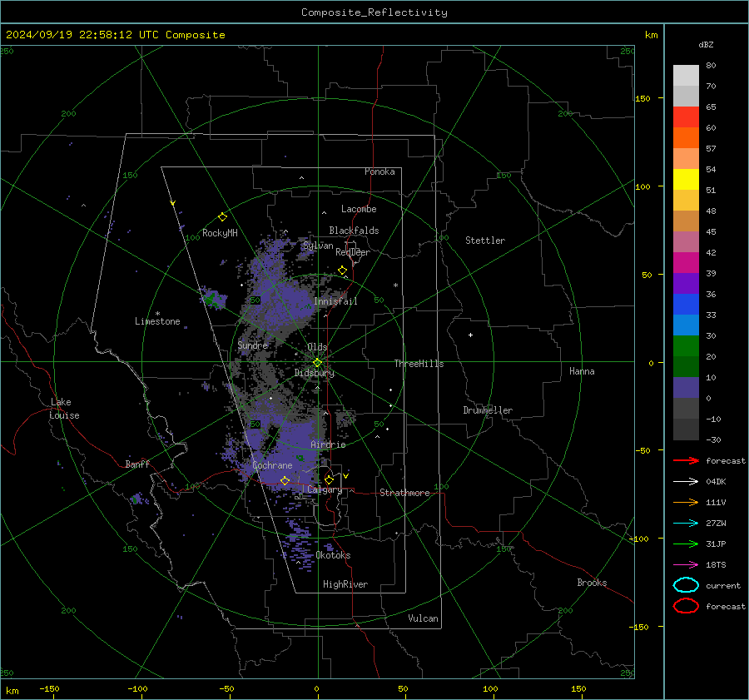Click the 'Olds' map label
This screenshot has height=700, width=749.
(317, 346)
